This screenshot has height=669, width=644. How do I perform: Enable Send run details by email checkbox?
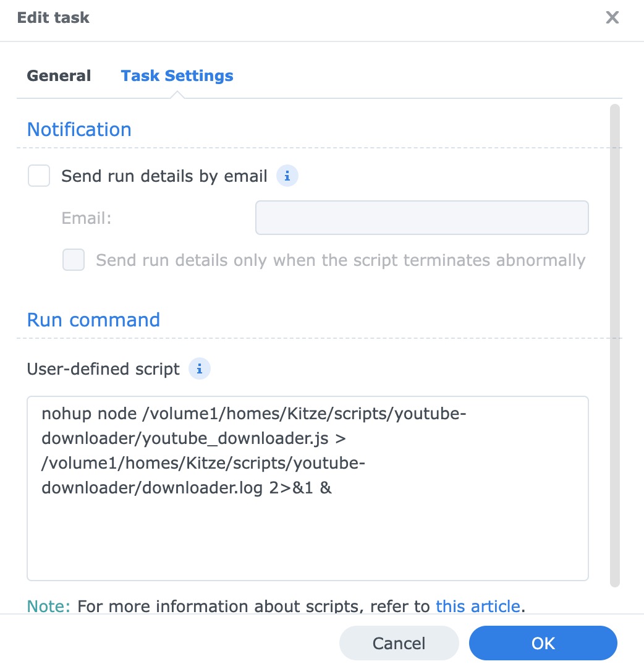pyautogui.click(x=39, y=176)
